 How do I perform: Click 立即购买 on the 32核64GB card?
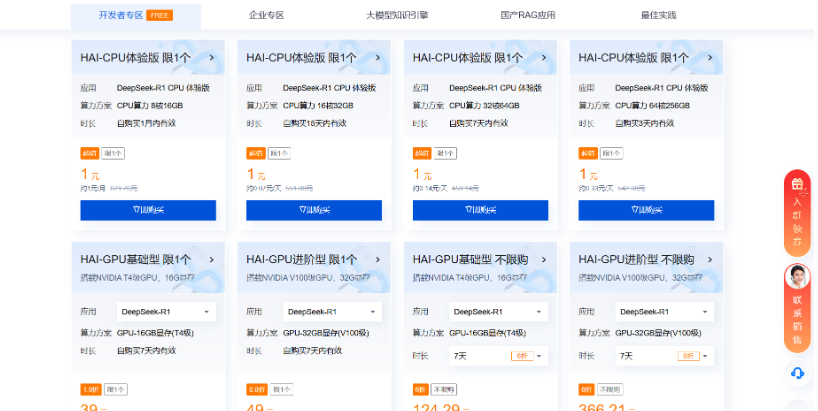480,210
